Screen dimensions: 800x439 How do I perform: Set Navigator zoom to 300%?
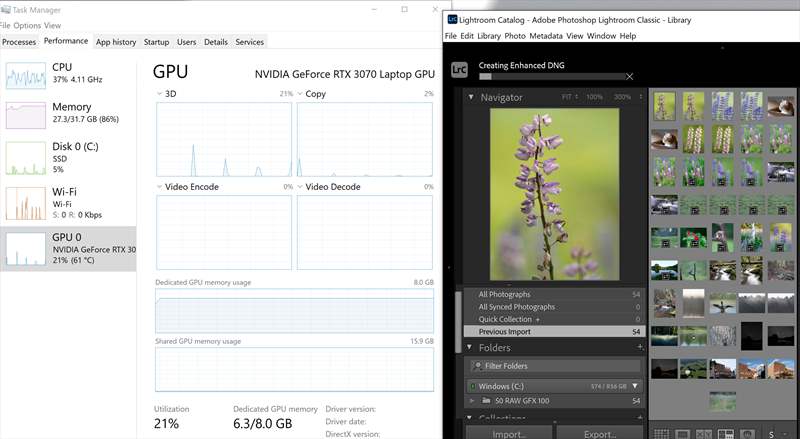click(x=622, y=96)
